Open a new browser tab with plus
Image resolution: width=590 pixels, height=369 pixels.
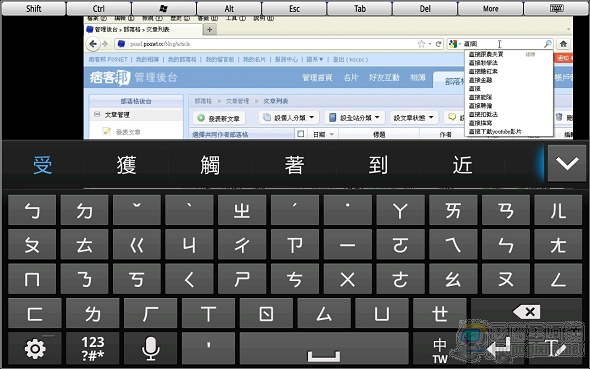tap(210, 29)
